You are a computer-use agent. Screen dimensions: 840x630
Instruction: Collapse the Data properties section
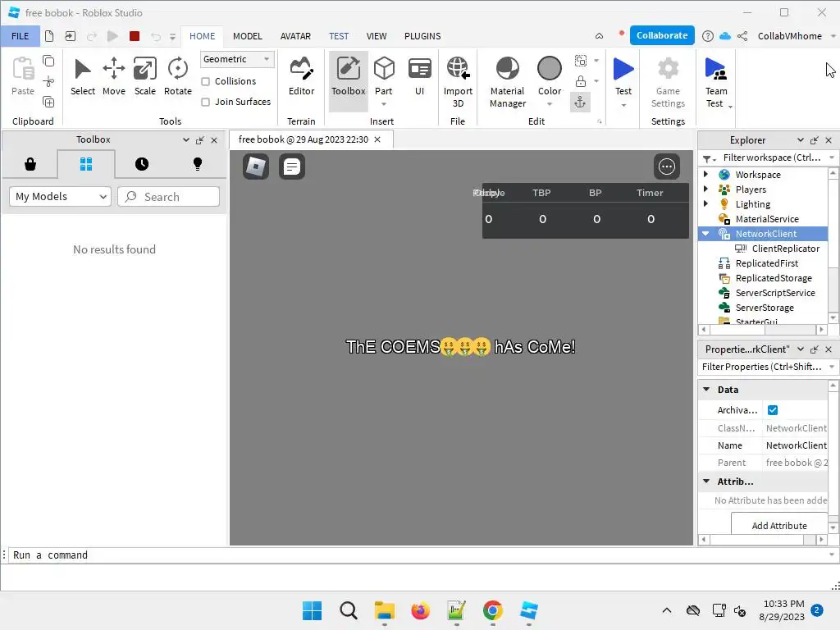coord(706,390)
